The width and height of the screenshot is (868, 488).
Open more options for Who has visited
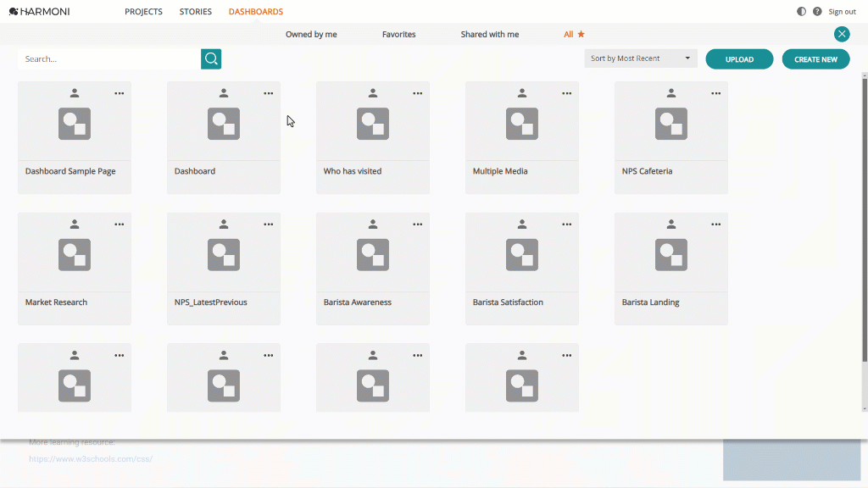tap(417, 93)
